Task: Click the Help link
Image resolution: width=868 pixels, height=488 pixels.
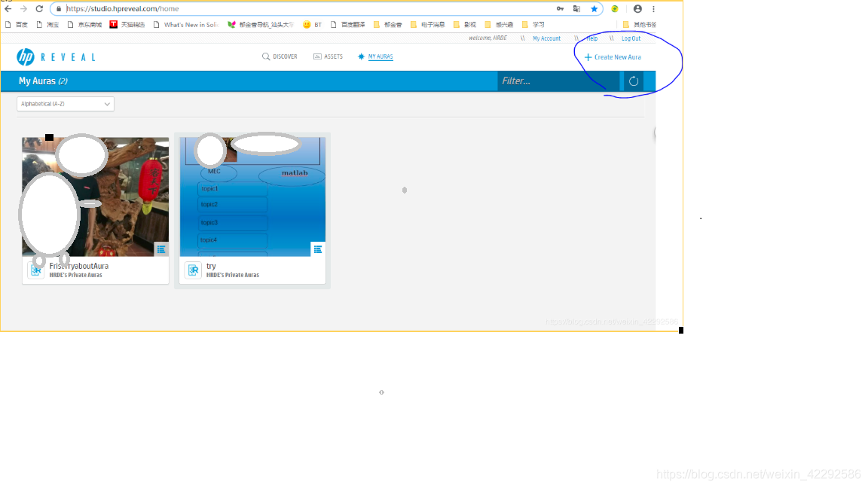Action: [592, 38]
